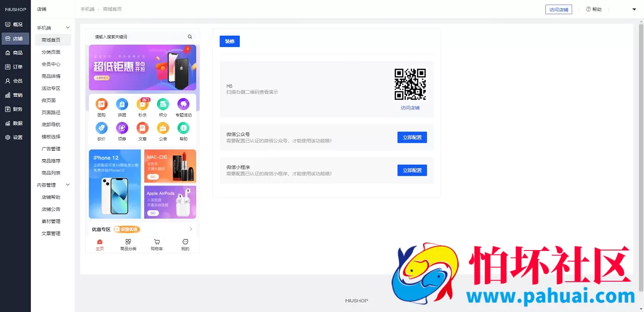Open 商品 in the main sidebar
Image resolution: width=644 pixels, height=312 pixels.
tap(15, 53)
